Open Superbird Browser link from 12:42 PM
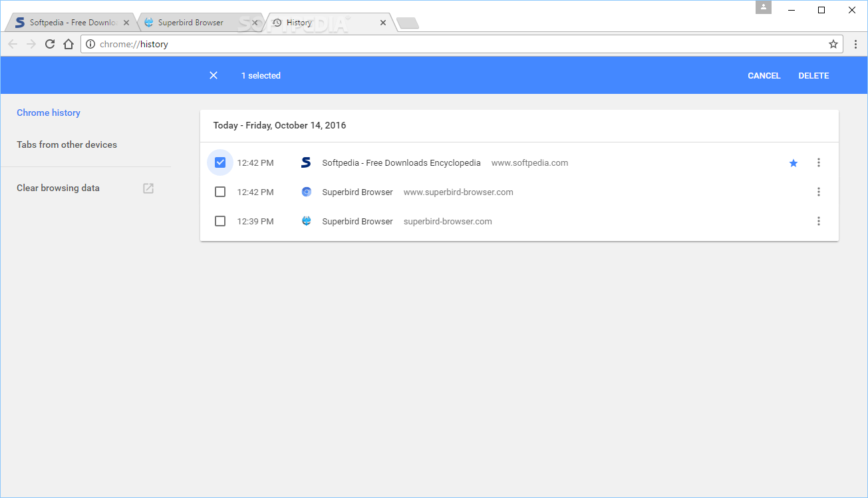 point(357,192)
